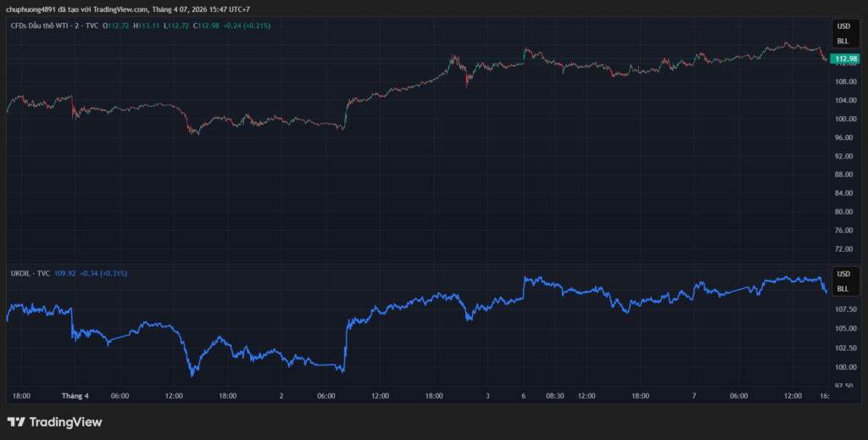Select the UKOIL · TVC symbol legend
This screenshot has width=868, height=440.
pos(29,273)
